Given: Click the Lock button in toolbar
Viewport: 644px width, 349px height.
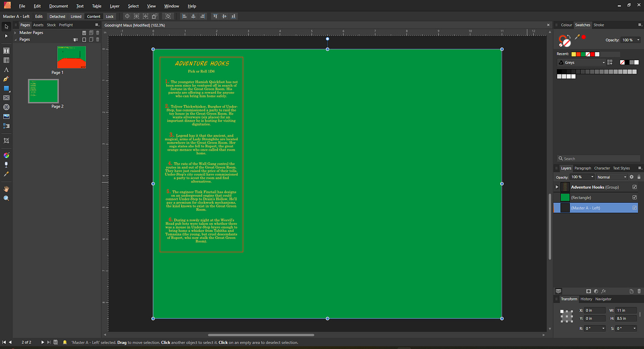Looking at the screenshot, I should click(x=110, y=16).
